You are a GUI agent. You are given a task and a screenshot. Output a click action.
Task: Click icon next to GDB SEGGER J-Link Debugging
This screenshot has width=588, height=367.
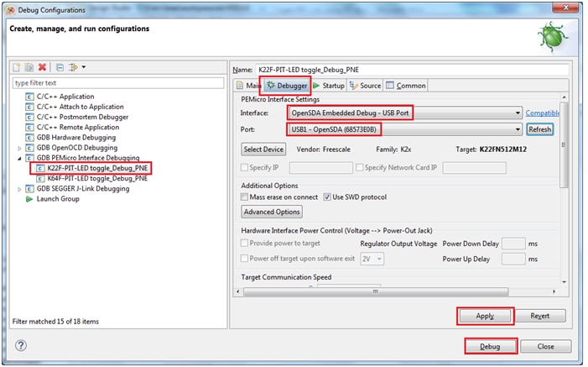pyautogui.click(x=29, y=189)
